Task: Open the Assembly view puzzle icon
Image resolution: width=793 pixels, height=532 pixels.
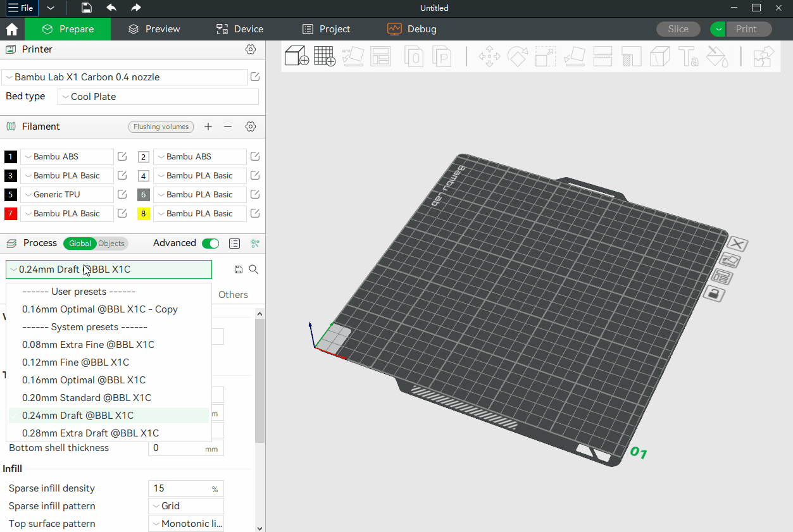Action: 764,56
